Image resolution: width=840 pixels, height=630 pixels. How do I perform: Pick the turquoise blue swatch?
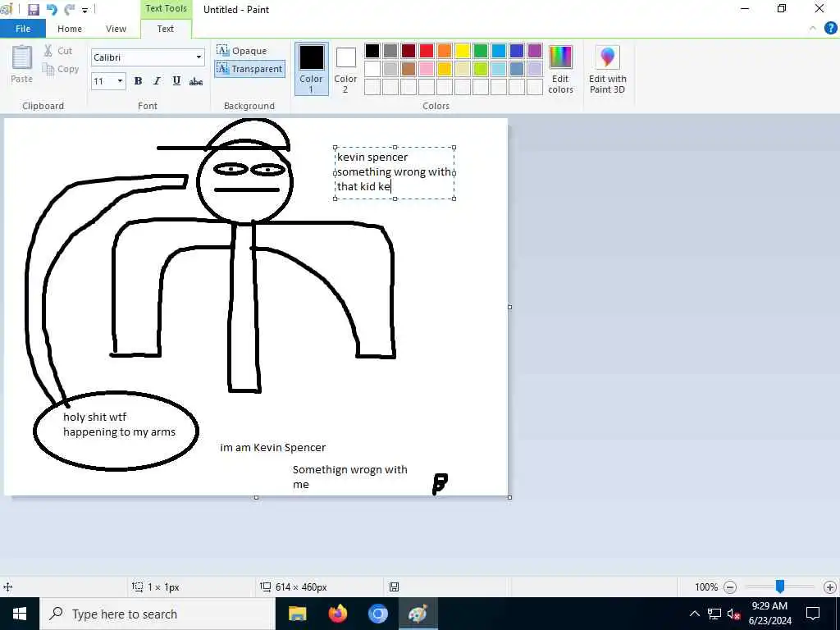[x=499, y=51]
